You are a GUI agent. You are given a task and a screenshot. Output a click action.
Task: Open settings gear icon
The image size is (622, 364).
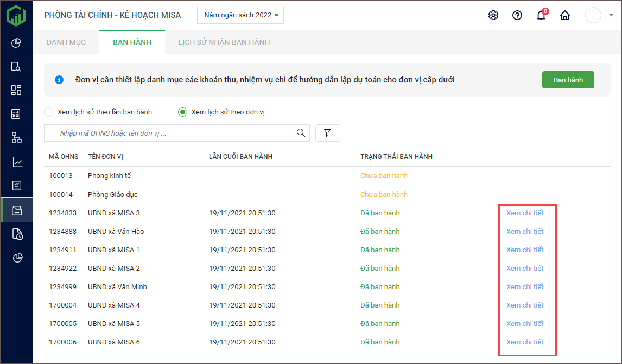493,15
